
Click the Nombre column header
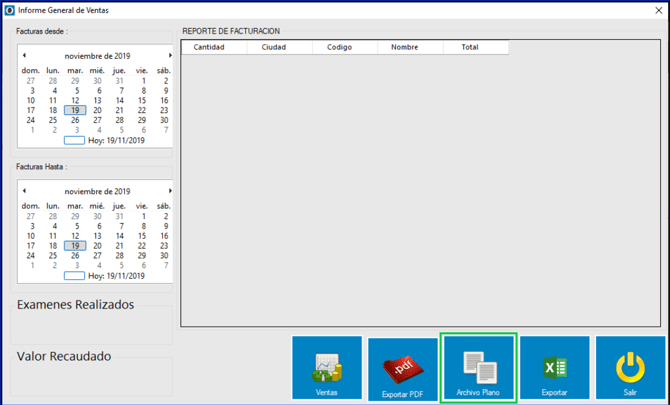(x=404, y=47)
